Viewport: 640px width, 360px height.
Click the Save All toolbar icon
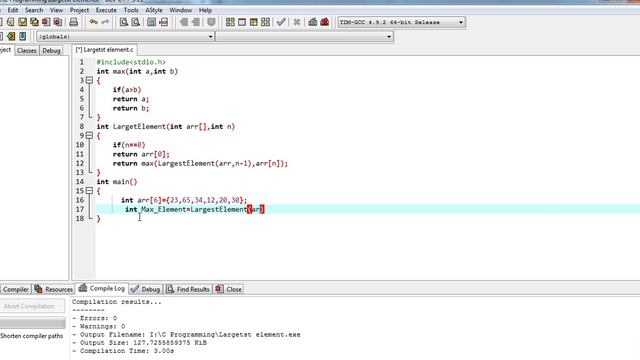pos(34,22)
